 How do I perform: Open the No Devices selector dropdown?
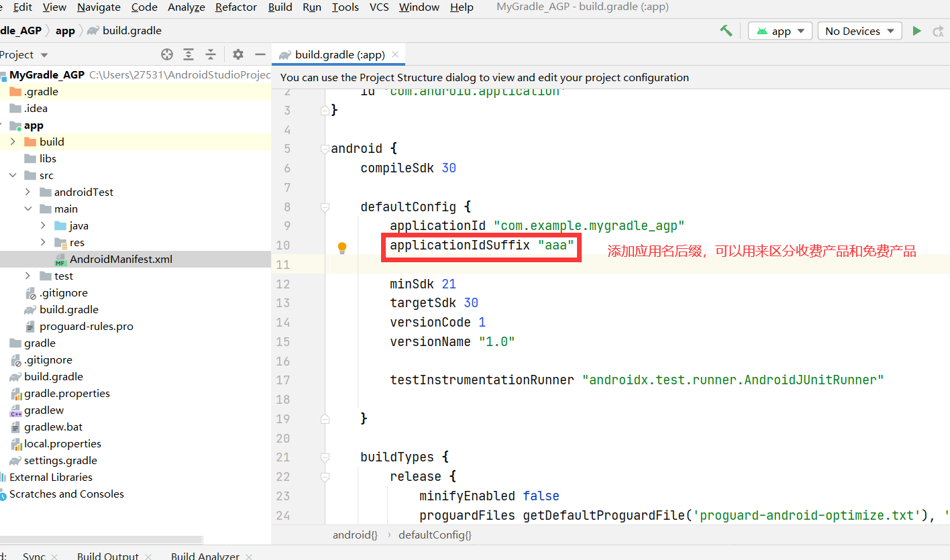(x=859, y=31)
